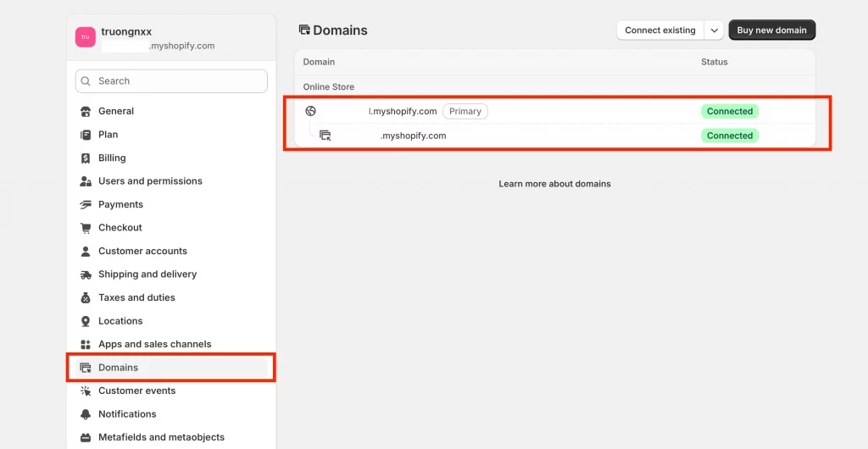Click the Domains icon next to page heading

(x=304, y=30)
